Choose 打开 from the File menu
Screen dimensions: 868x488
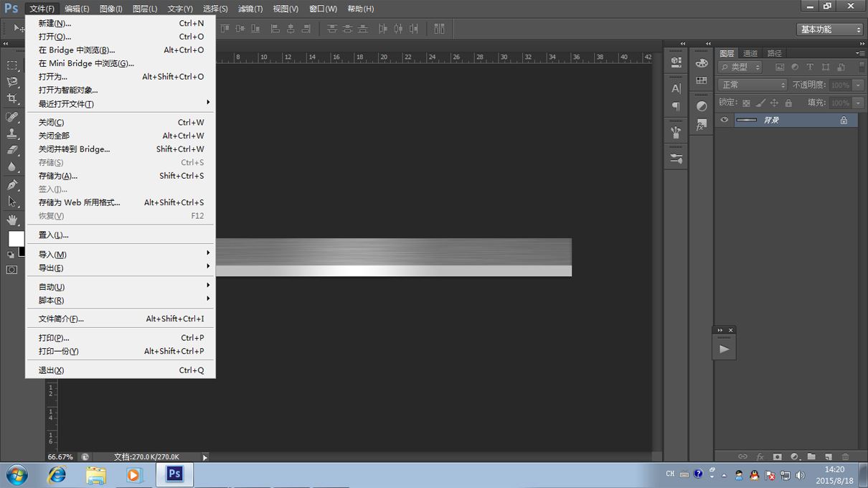click(x=120, y=37)
